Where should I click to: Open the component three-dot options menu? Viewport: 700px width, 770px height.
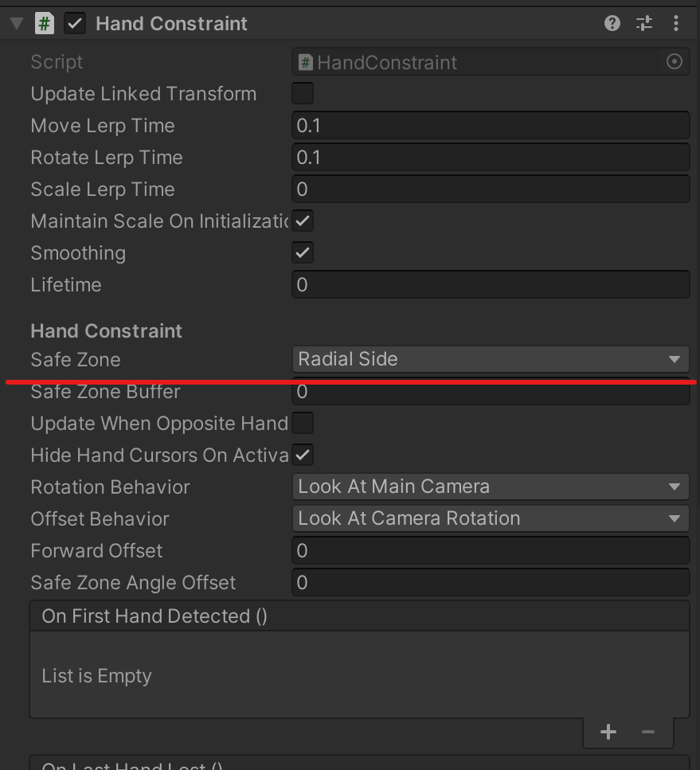(x=676, y=23)
